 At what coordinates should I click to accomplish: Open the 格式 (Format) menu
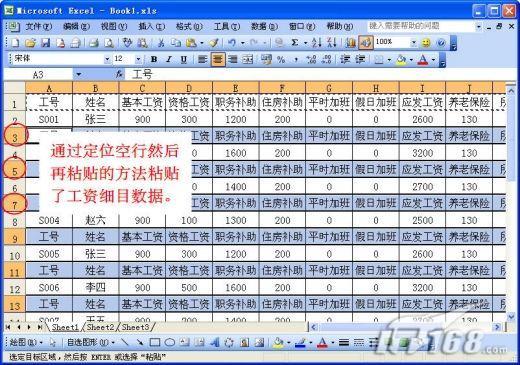(189, 26)
